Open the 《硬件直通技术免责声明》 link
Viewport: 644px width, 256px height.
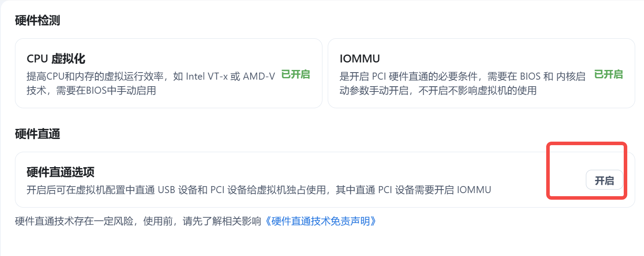[x=321, y=221]
